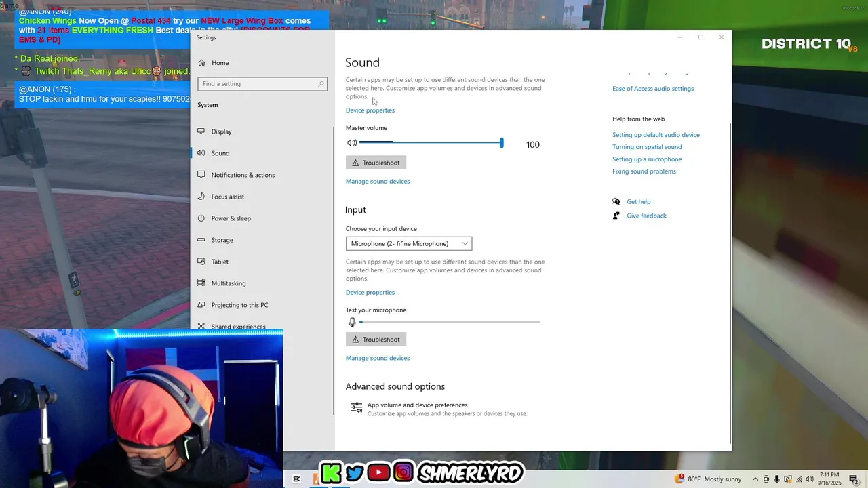Click the microphone icon in system tray
868x488 pixels.
click(x=777, y=479)
